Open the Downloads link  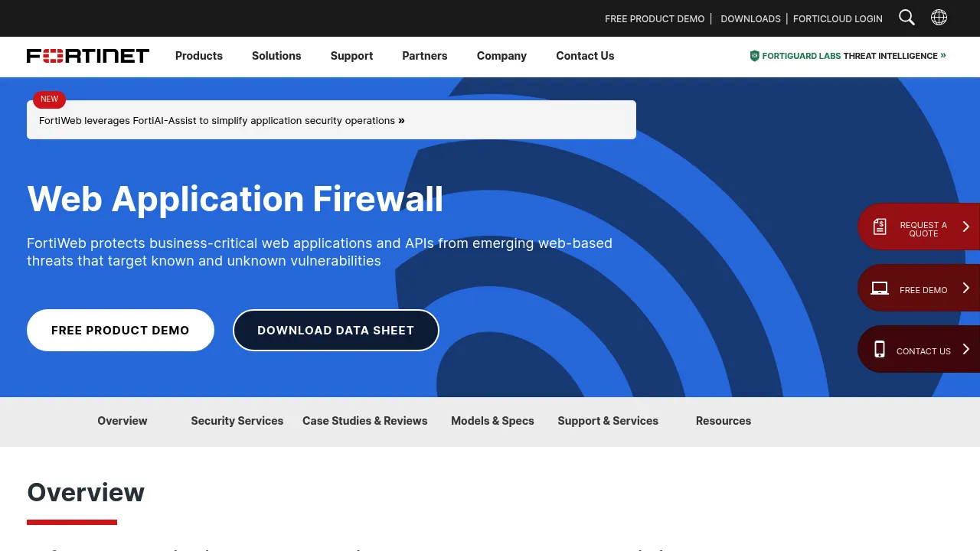click(x=750, y=18)
